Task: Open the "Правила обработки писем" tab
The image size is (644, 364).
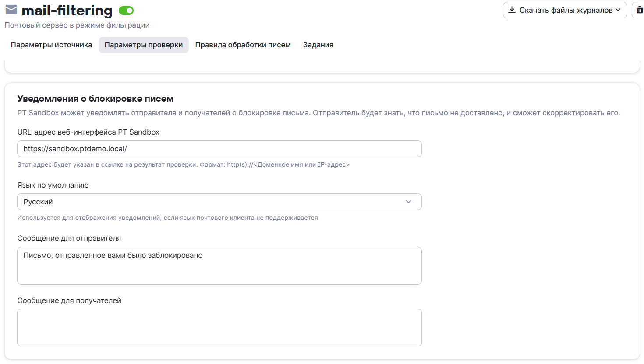Action: pos(243,45)
